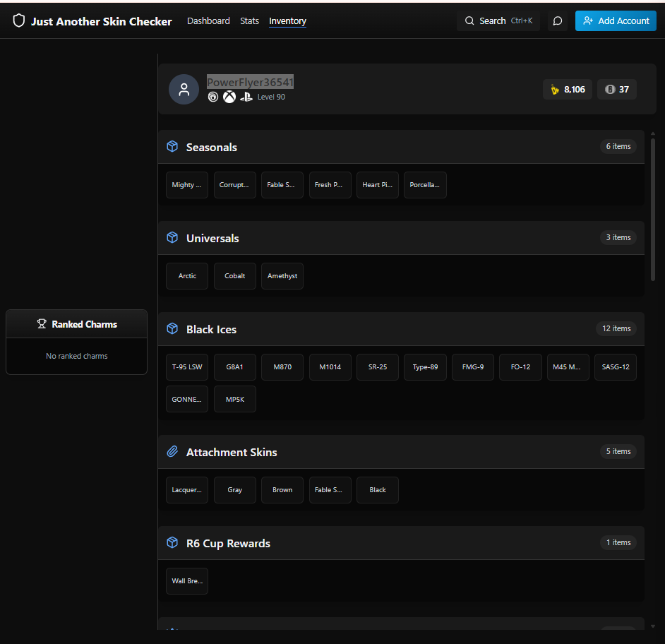Open the Stats tab
Viewport: 665px width, 644px height.
(x=249, y=20)
